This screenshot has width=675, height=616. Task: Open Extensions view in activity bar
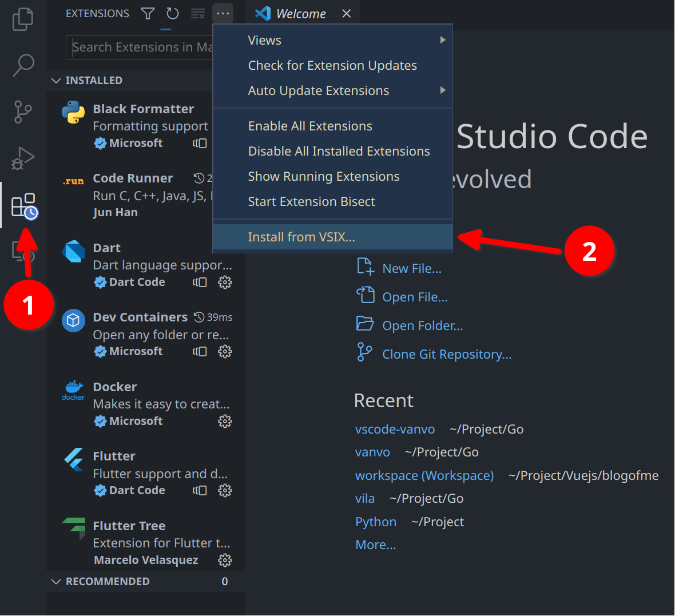tap(24, 206)
